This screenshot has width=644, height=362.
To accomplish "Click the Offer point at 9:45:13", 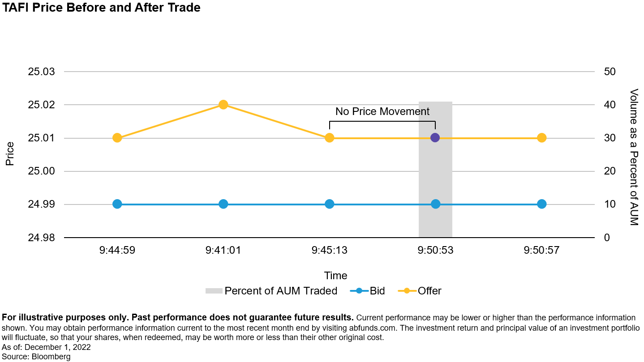I will (329, 137).
